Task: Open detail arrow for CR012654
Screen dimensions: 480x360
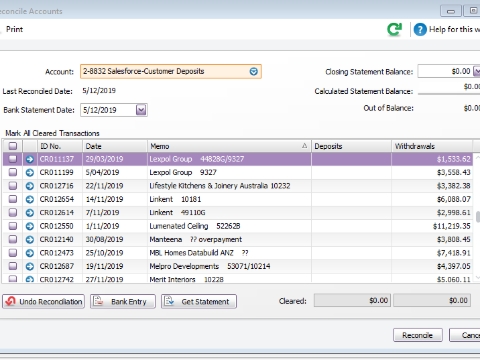Action: pyautogui.click(x=30, y=199)
